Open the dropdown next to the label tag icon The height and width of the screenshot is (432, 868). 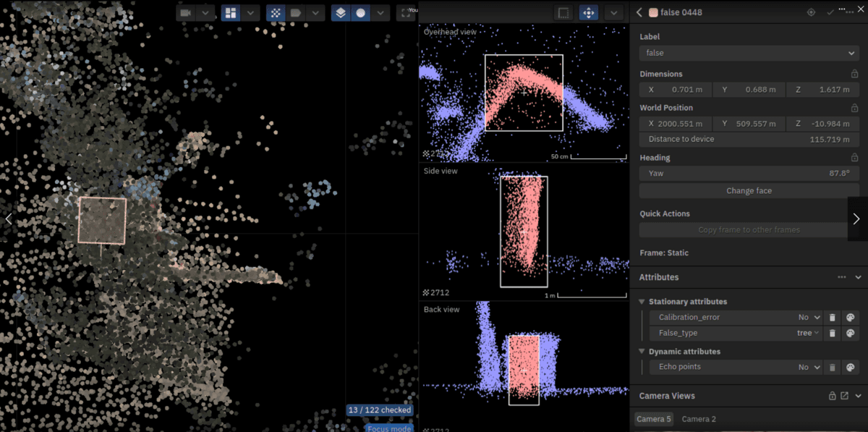[x=315, y=13]
